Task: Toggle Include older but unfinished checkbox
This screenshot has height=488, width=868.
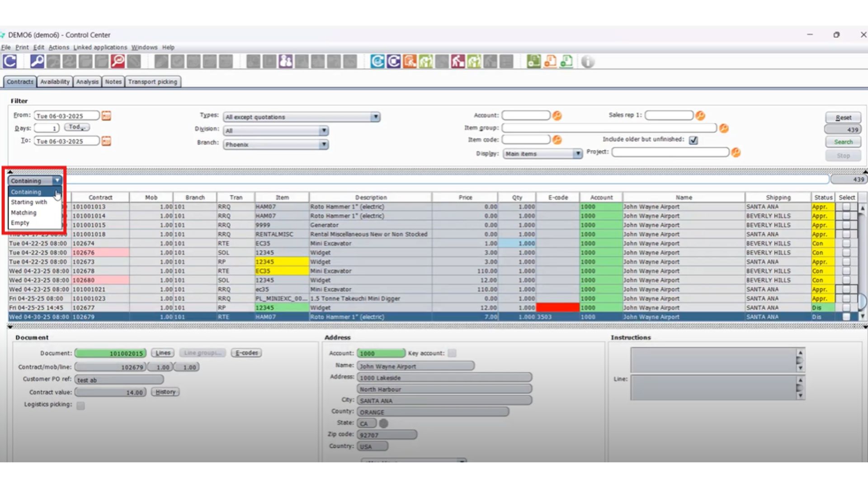Action: (693, 140)
